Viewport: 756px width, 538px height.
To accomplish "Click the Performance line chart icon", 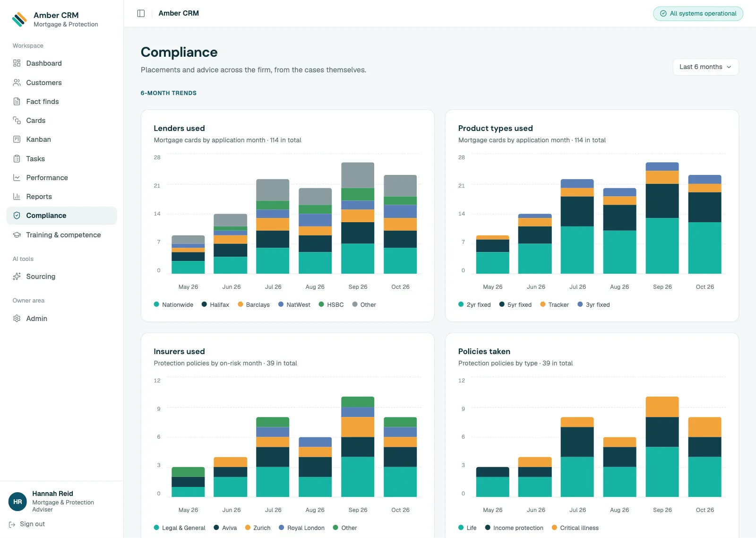I will point(17,178).
